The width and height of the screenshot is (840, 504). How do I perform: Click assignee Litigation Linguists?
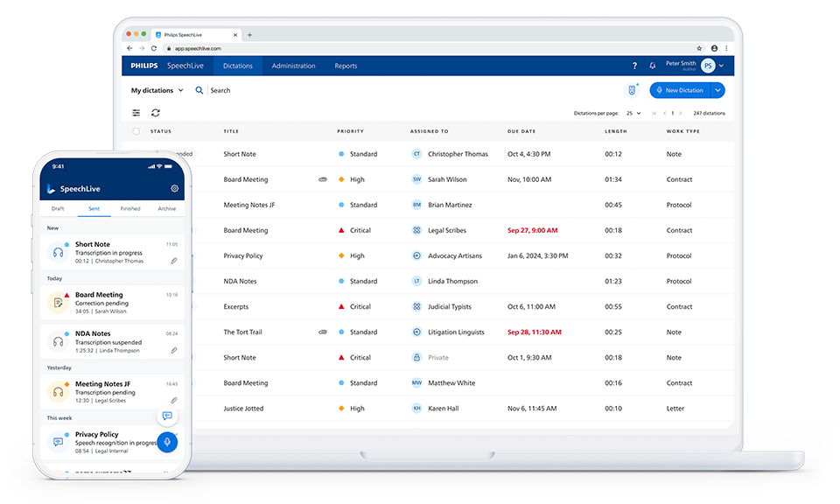coord(456,332)
